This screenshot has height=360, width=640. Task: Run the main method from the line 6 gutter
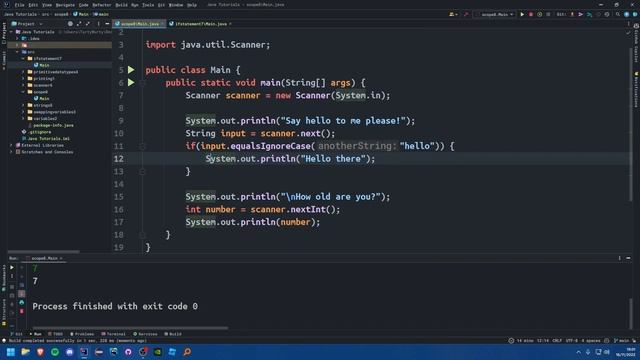[x=131, y=82]
